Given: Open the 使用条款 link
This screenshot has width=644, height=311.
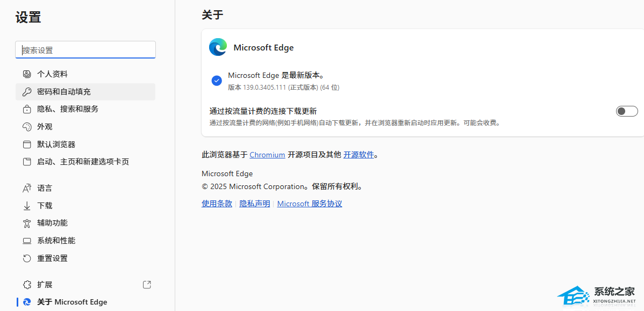Looking at the screenshot, I should pos(217,204).
